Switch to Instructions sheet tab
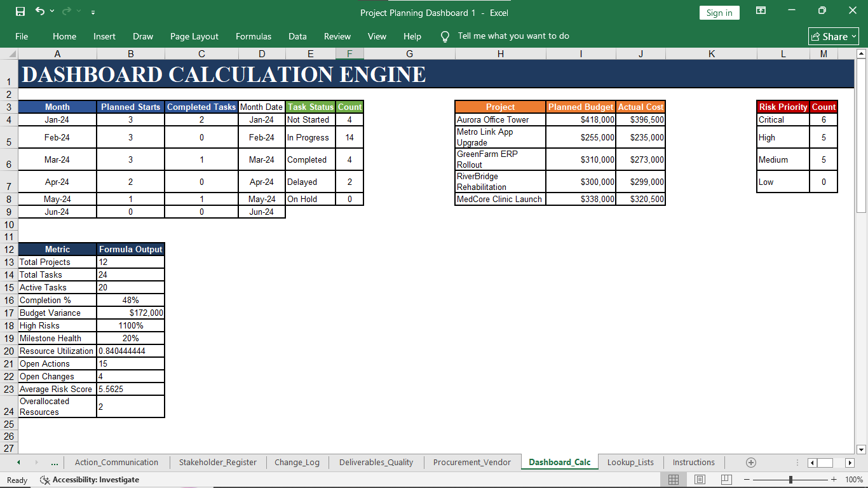This screenshot has width=868, height=488. tap(694, 462)
